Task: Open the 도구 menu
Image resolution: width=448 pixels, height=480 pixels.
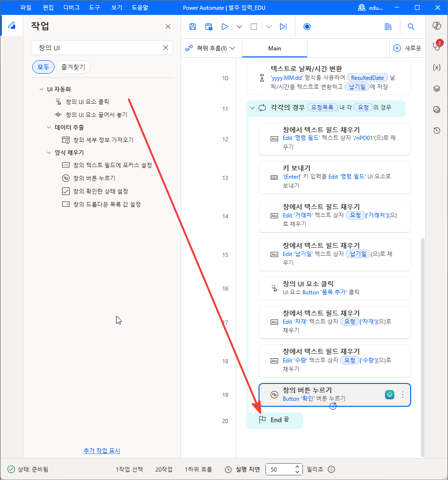Action: click(94, 7)
